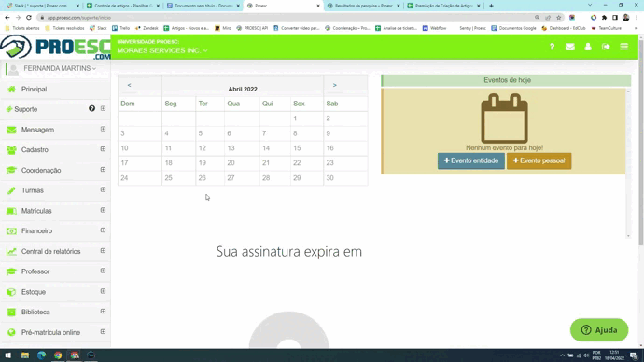Open a new browser tab
The image size is (644, 362).
coord(491,6)
